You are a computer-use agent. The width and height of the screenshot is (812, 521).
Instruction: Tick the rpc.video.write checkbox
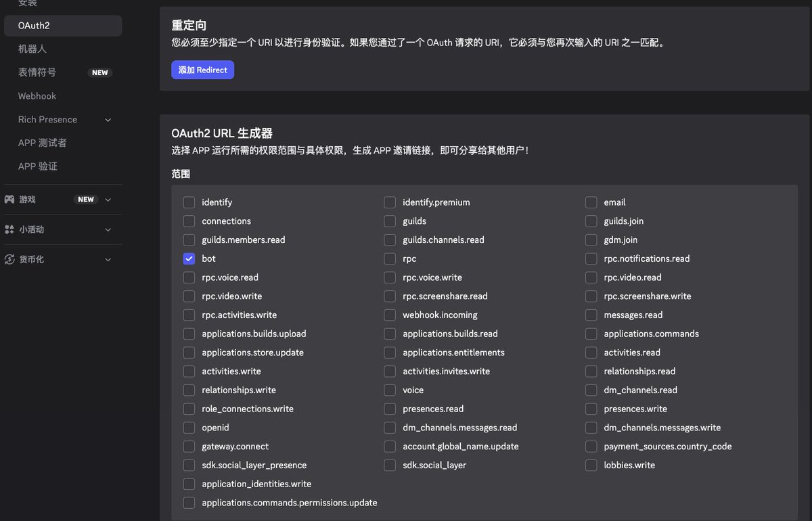(189, 296)
